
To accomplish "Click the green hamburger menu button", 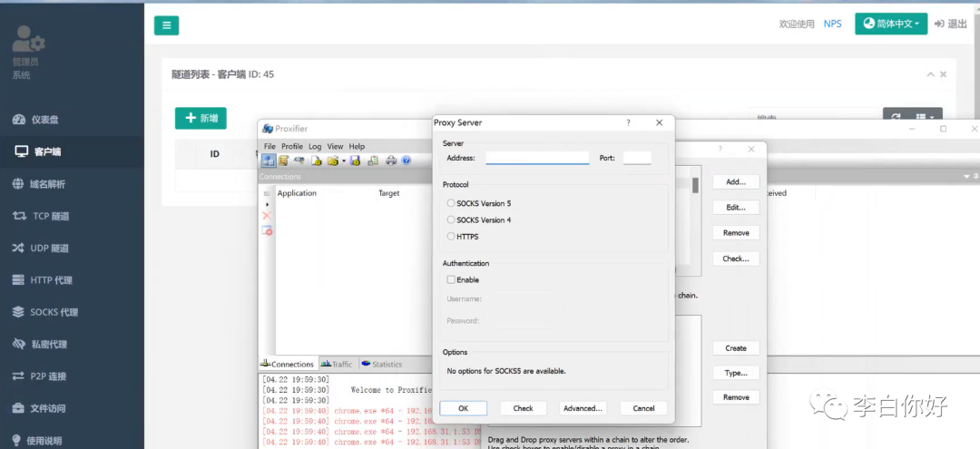I will [166, 25].
